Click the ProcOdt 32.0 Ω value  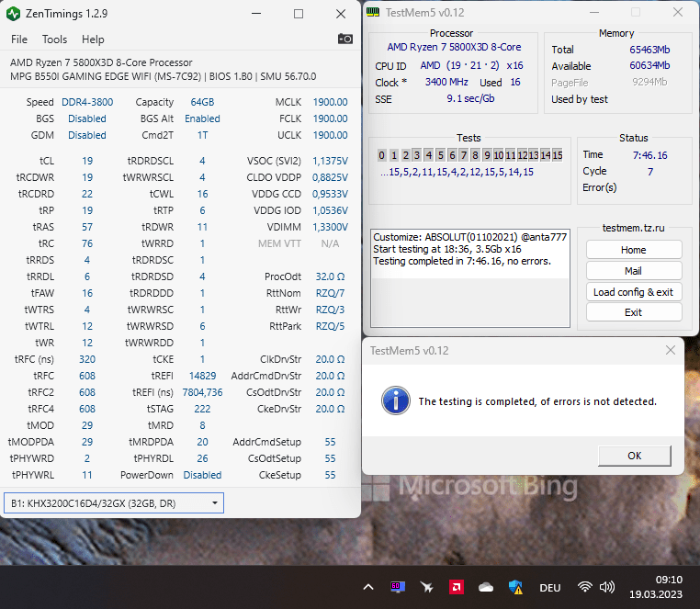(x=330, y=276)
